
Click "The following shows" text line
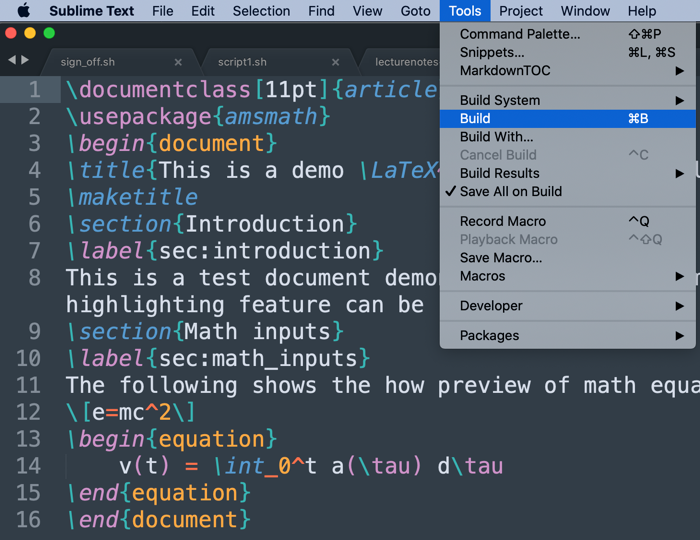point(383,386)
